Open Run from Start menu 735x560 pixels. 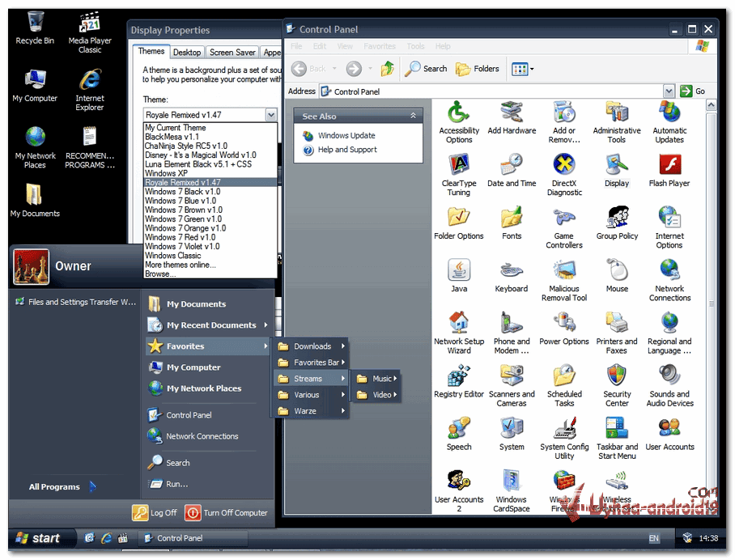(168, 484)
